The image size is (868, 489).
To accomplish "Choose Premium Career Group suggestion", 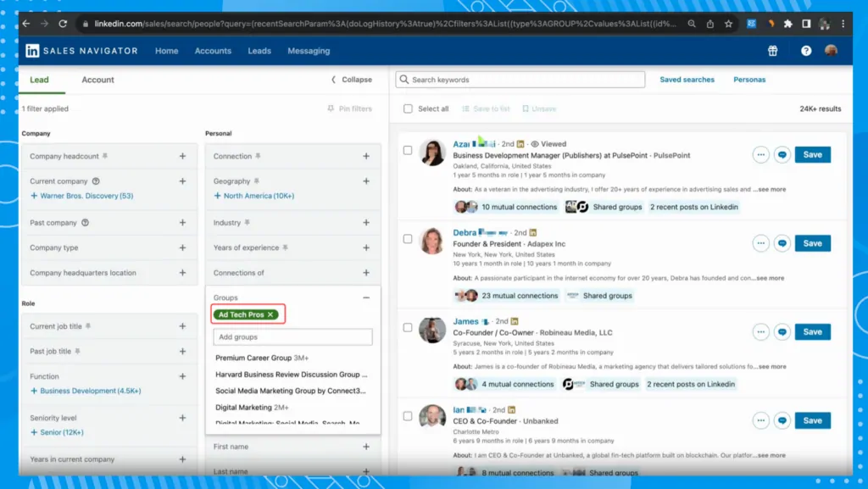I will point(262,358).
